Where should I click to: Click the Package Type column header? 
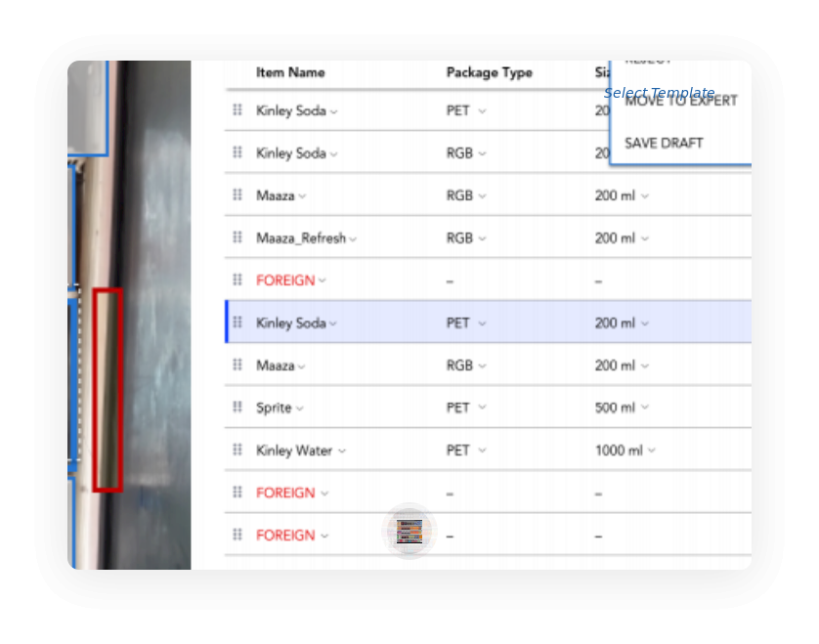point(490,72)
